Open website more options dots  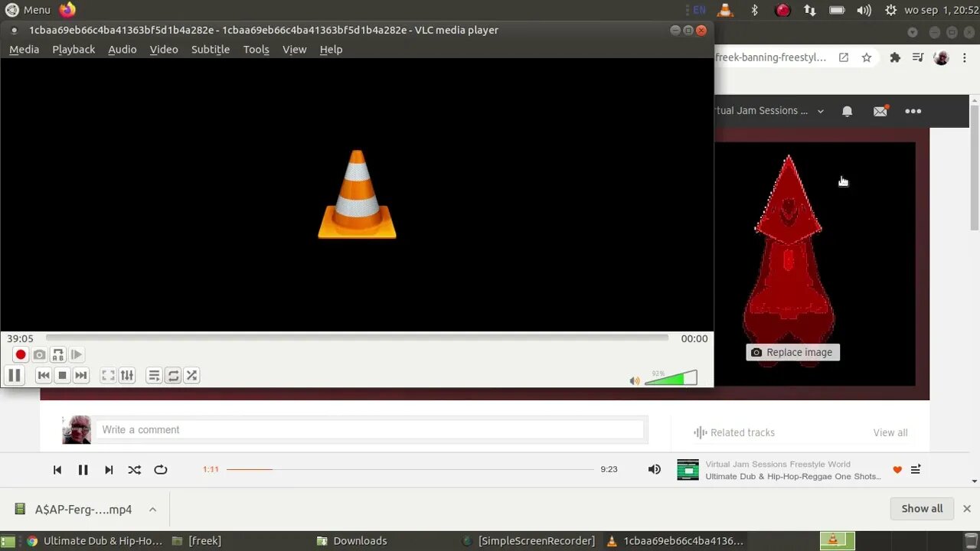[913, 111]
